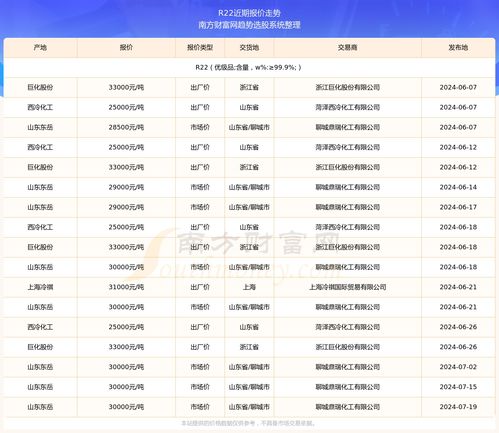This screenshot has width=499, height=433.
Task: Click the 报价 column header
Action: tap(126, 48)
